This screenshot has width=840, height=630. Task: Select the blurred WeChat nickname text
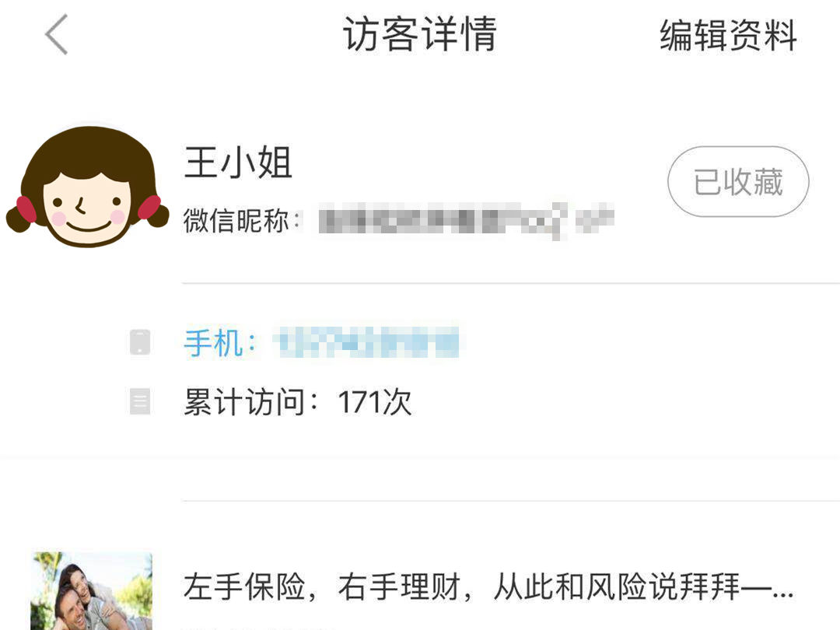coord(466,220)
